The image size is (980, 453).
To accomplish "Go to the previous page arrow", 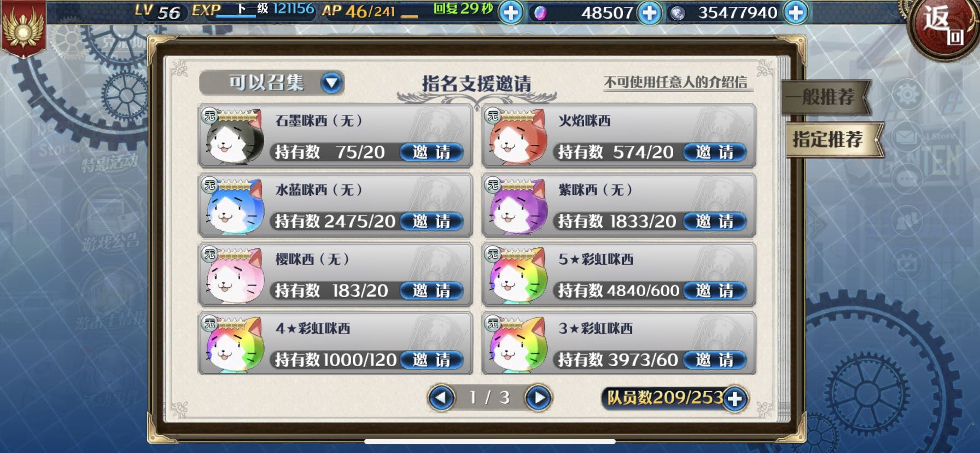I will (441, 398).
